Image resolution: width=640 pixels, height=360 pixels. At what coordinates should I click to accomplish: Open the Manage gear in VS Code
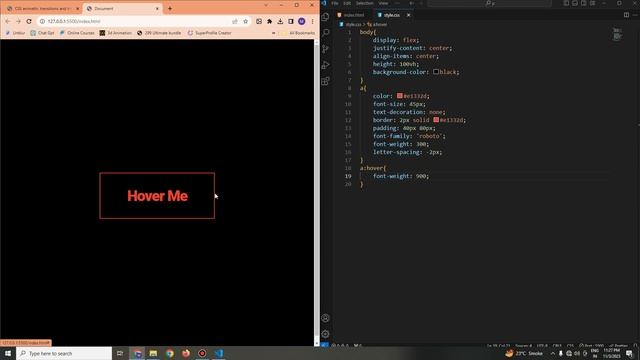(x=325, y=334)
